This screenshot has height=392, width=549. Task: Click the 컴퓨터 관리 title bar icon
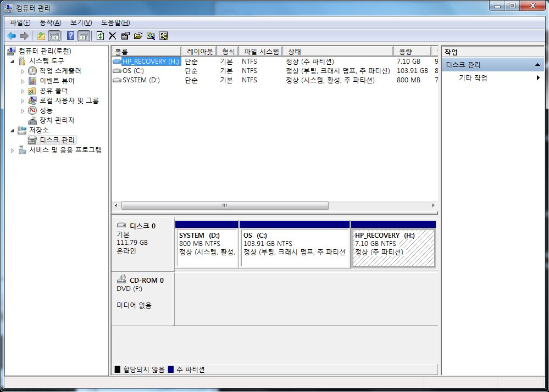[9, 8]
